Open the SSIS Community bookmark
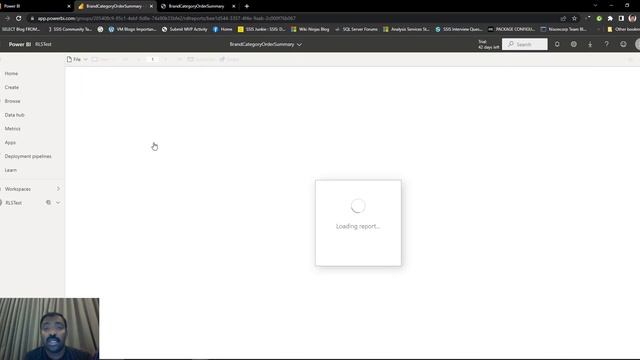640x360 pixels. tap(70, 29)
